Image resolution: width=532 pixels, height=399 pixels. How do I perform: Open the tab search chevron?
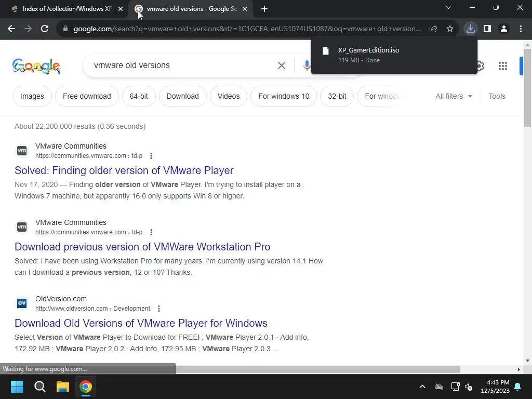click(448, 7)
